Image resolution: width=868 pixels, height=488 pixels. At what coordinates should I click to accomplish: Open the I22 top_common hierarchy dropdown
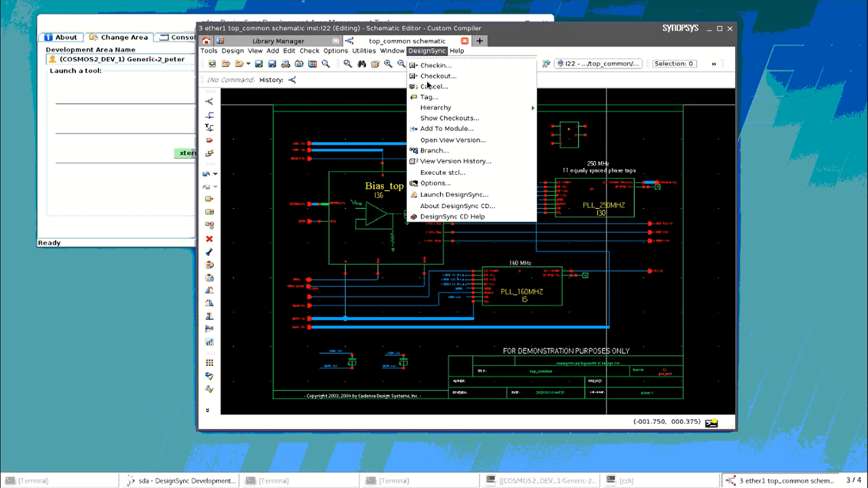point(598,64)
